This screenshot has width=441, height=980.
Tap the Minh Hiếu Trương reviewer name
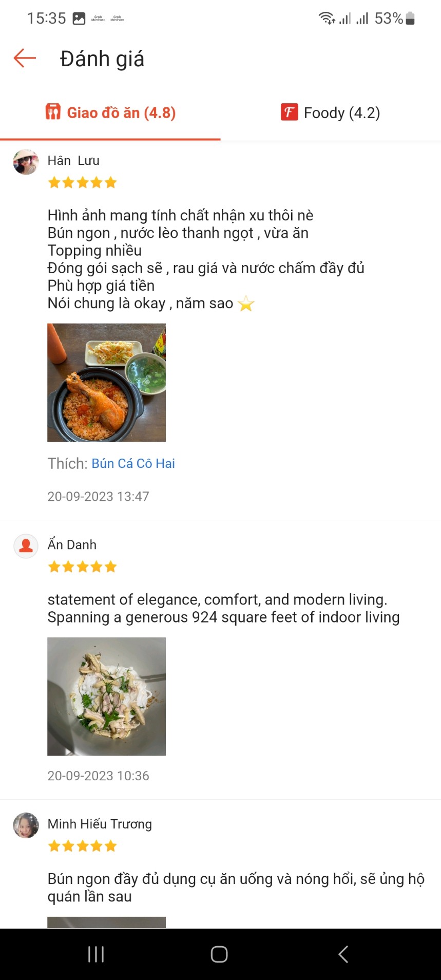point(100,824)
